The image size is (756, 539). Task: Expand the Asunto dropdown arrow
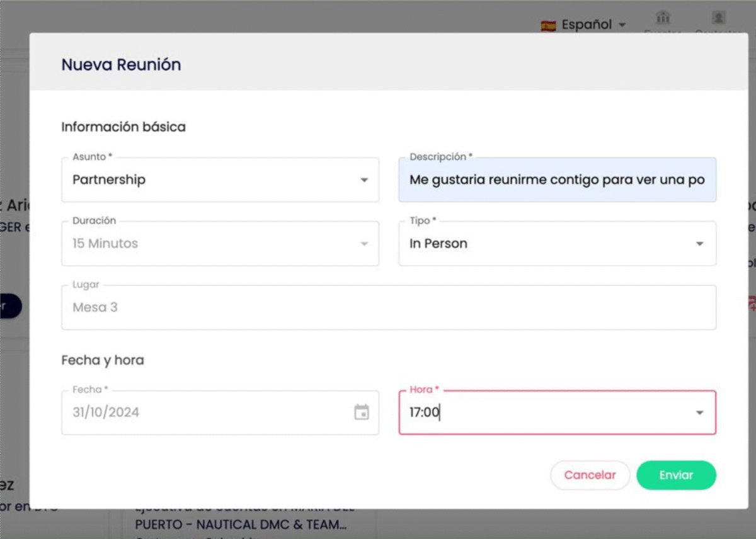[364, 180]
